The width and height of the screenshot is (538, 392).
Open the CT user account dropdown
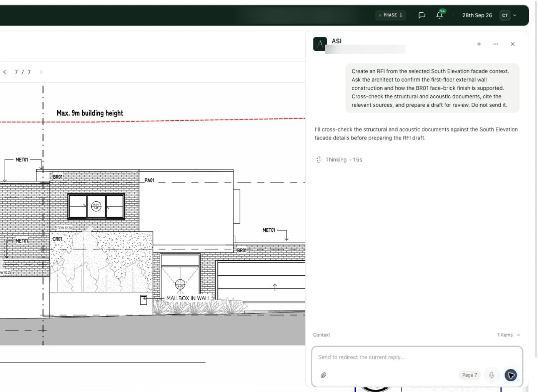[508, 15]
